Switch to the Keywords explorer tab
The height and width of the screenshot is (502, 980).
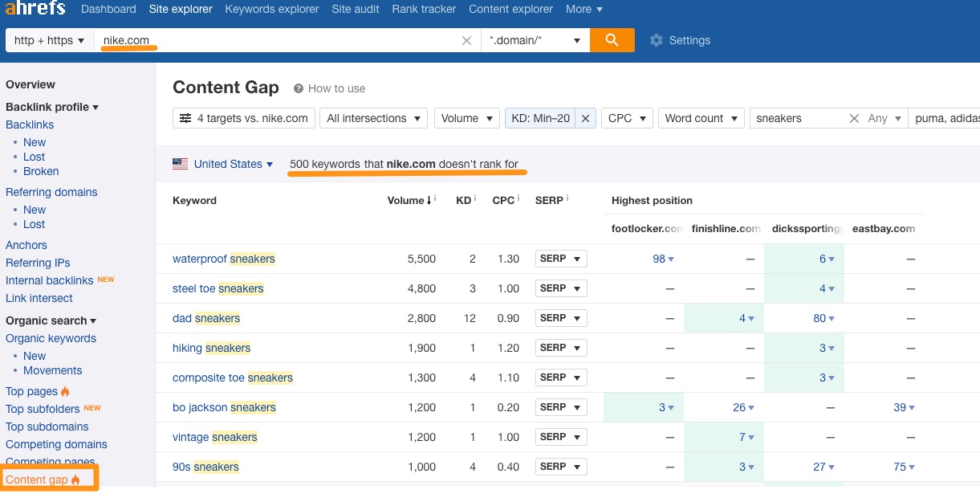(x=272, y=10)
